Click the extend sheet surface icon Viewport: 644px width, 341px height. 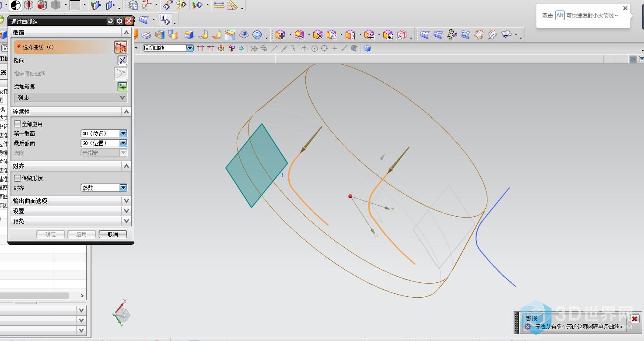coord(492,35)
